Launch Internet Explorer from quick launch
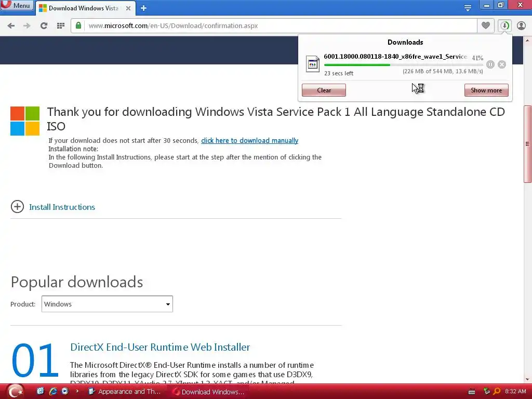532x399 pixels. coord(53,391)
